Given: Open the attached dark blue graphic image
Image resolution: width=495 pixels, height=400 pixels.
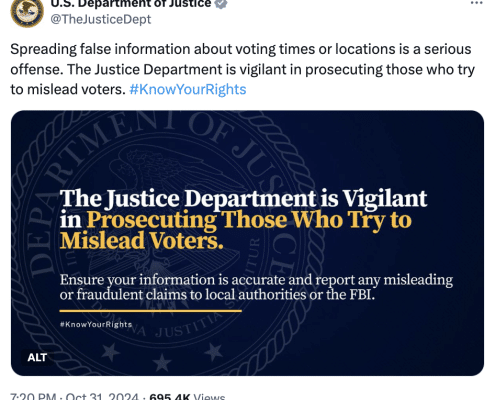Looking at the screenshot, I should tap(247, 243).
